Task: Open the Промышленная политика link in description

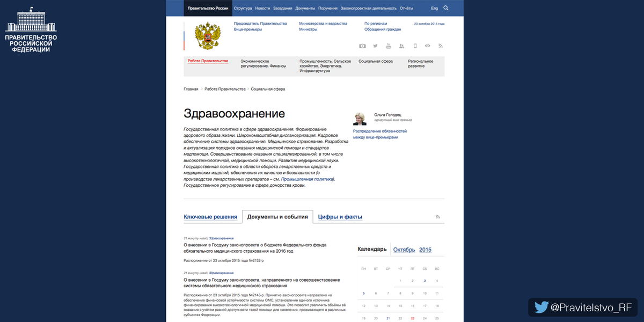Action: (308, 179)
